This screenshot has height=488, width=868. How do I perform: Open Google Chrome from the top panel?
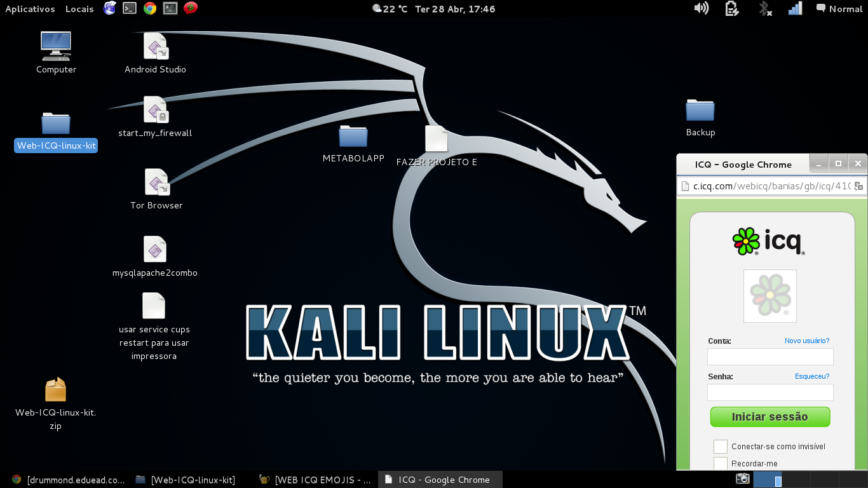(150, 9)
